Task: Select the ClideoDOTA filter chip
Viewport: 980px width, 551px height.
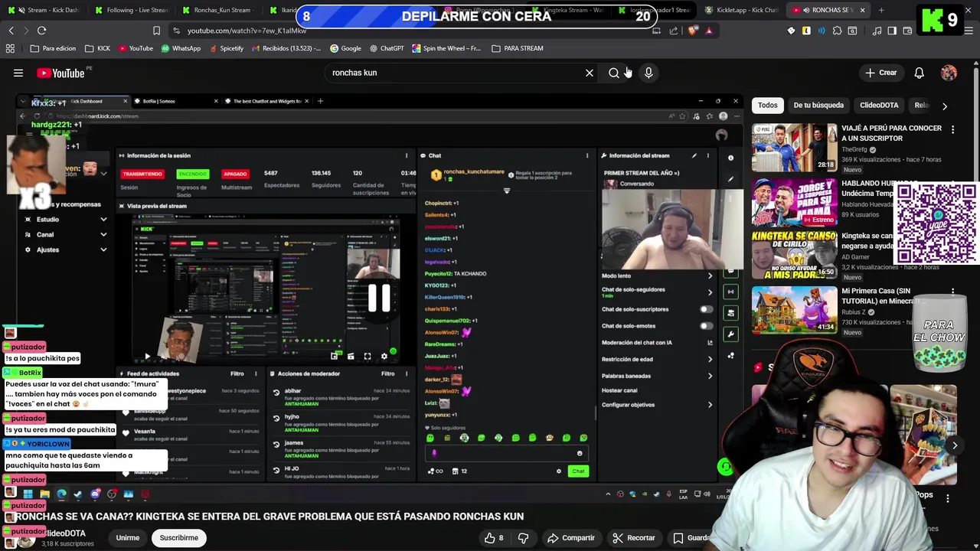Action: pyautogui.click(x=879, y=106)
